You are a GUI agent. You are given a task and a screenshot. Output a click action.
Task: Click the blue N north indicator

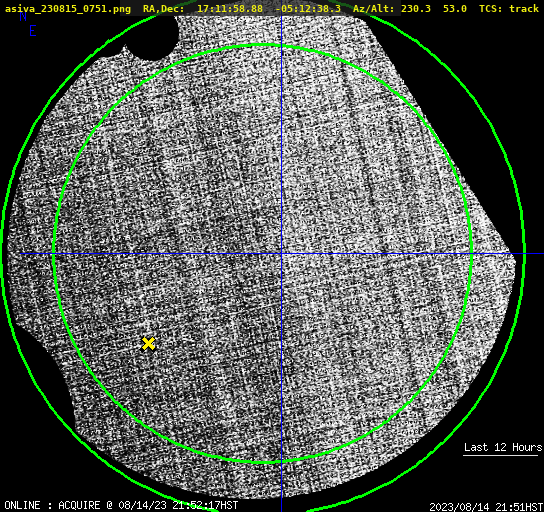tap(23, 16)
